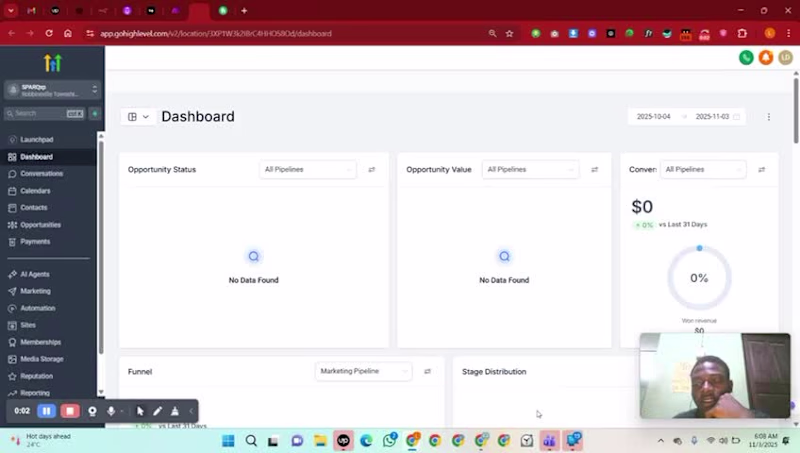Open Conversion Rate All Pipelines dropdown

703,169
